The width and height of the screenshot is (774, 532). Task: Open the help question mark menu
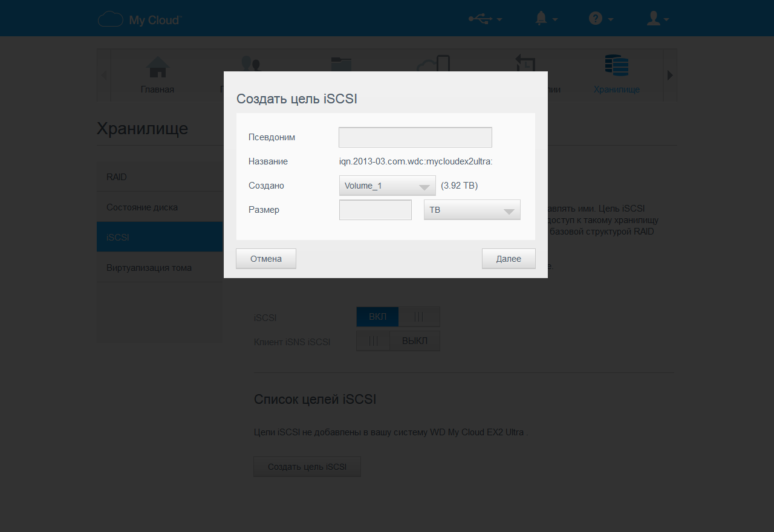click(x=601, y=19)
